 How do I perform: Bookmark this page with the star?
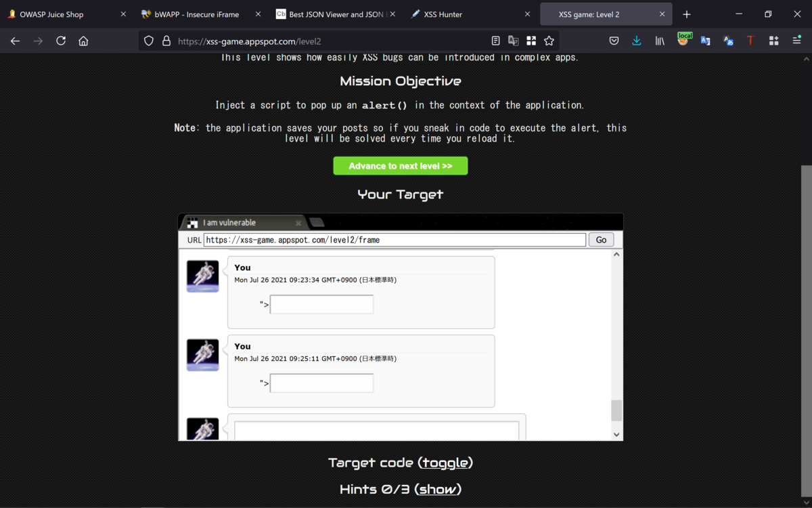coord(549,41)
